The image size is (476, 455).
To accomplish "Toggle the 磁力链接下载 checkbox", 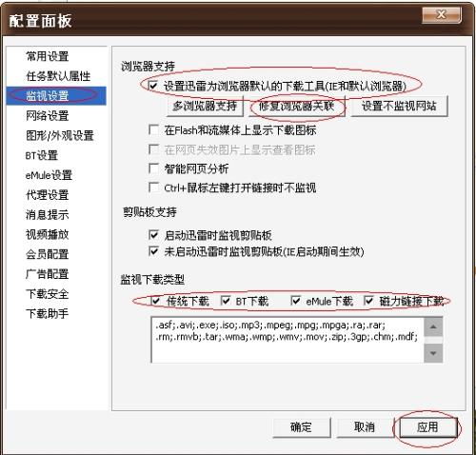I will (x=368, y=301).
